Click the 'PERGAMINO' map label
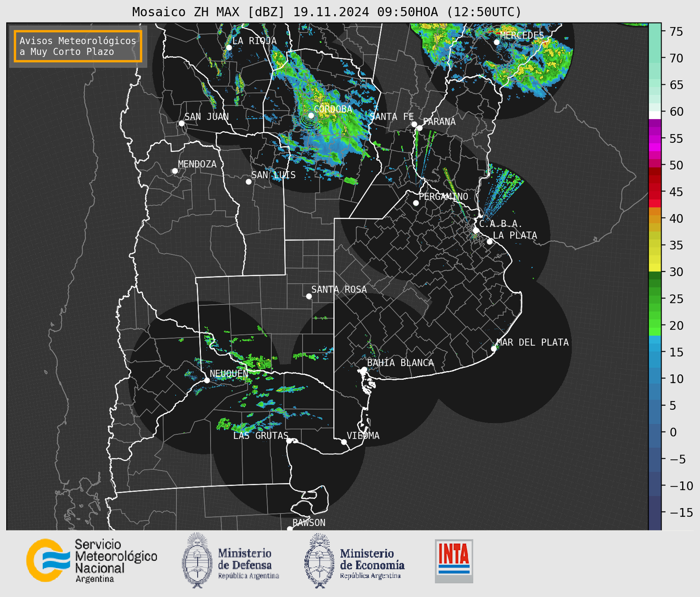Screen dimensions: 700x597 (x=444, y=196)
